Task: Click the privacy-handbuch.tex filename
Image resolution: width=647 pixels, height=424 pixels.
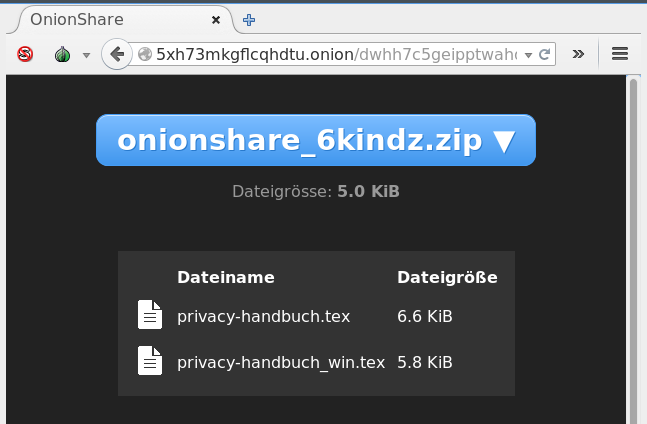Action: coord(263,317)
